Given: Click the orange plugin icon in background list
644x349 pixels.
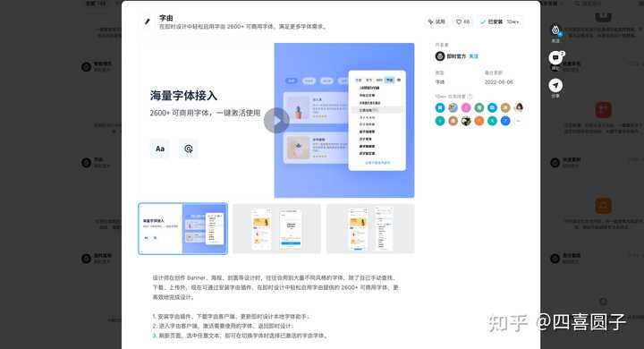Looking at the screenshot, I should click(604, 206).
